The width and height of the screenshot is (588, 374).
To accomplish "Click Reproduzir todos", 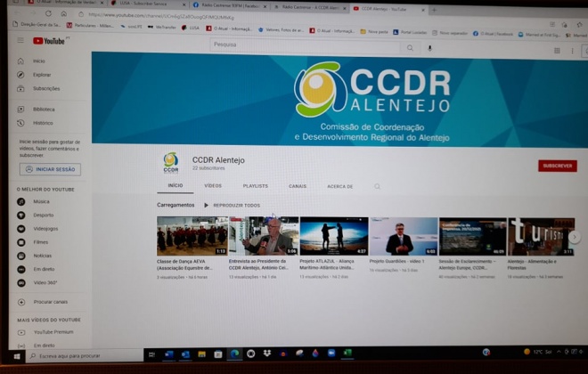I will (x=232, y=206).
